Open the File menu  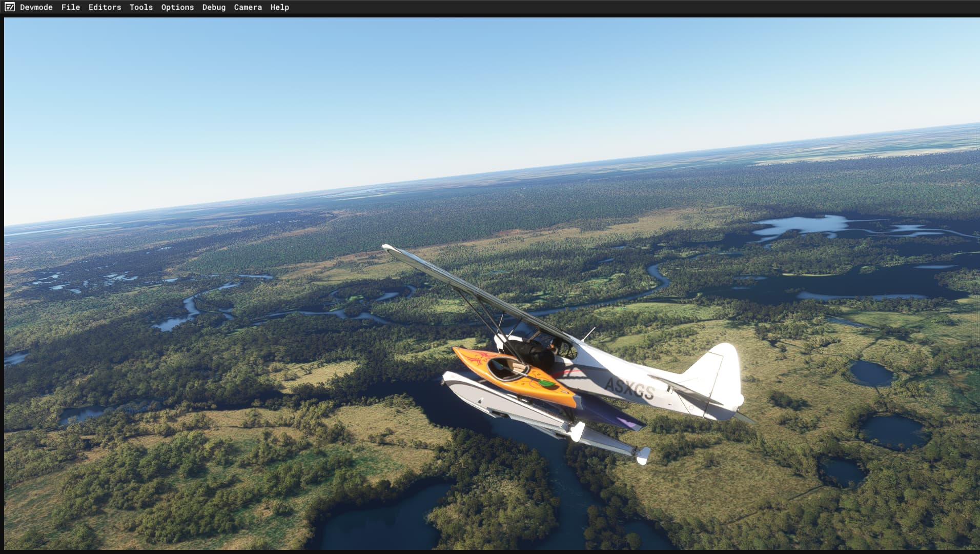pyautogui.click(x=71, y=7)
